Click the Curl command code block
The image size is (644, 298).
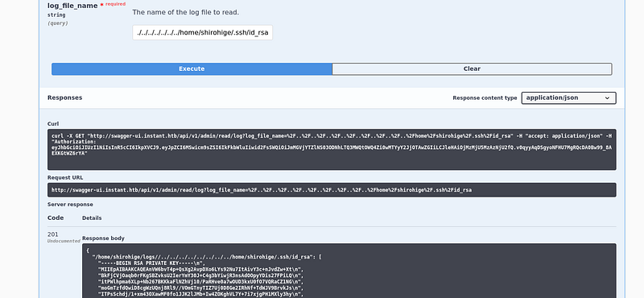click(x=332, y=150)
